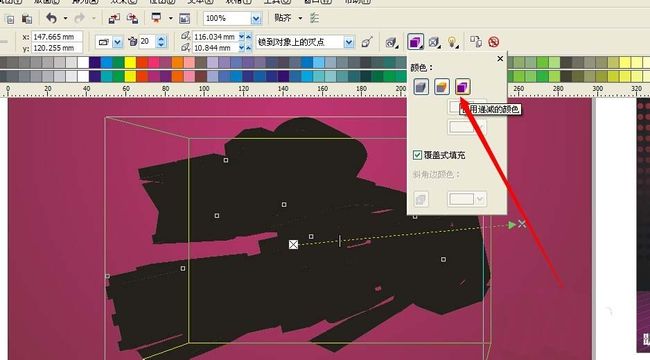650x360 pixels.
Task: Click the import icon in toolbar
Action: point(114,18)
